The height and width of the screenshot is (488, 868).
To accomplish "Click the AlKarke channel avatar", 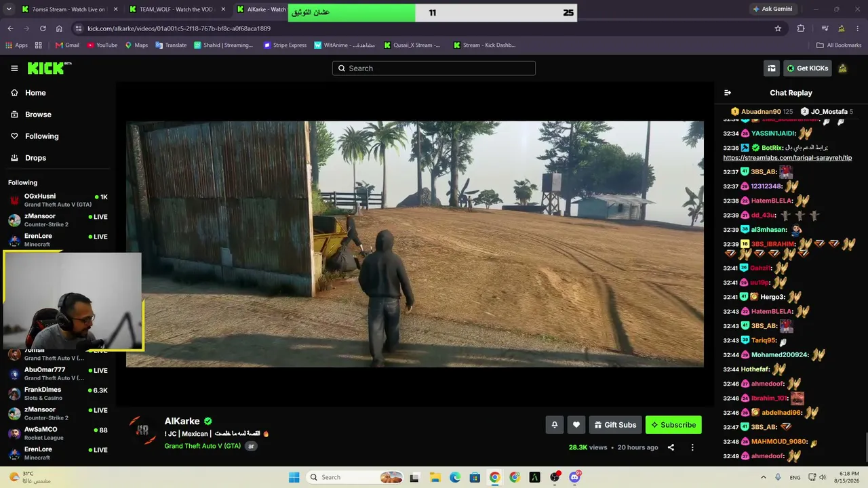I will coord(143,430).
